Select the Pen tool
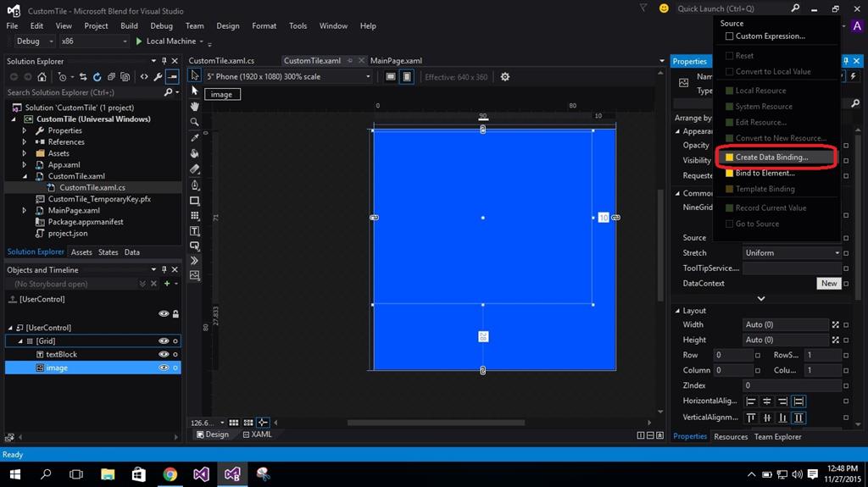This screenshot has width=868, height=487. pos(195,185)
